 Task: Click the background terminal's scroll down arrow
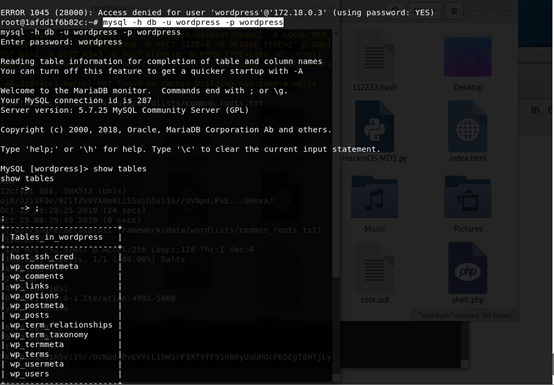click(x=465, y=363)
